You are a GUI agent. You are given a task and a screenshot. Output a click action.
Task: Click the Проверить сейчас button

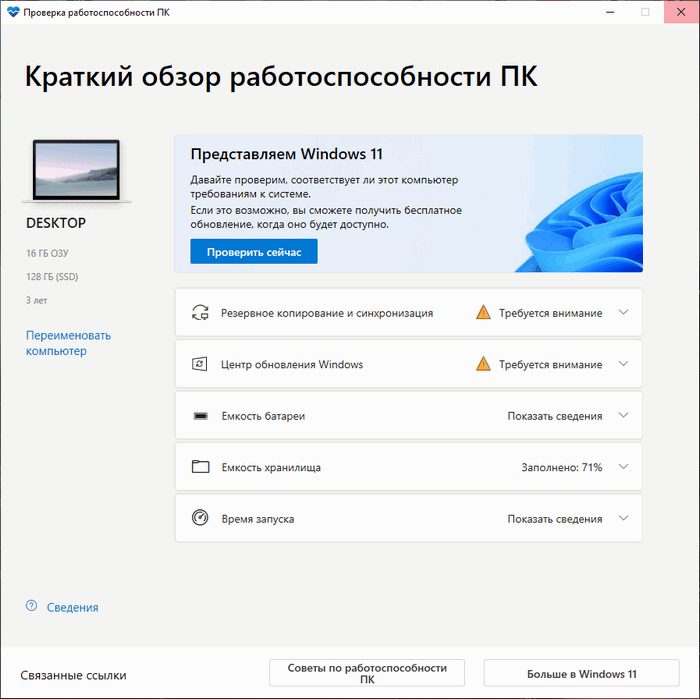pyautogui.click(x=254, y=252)
